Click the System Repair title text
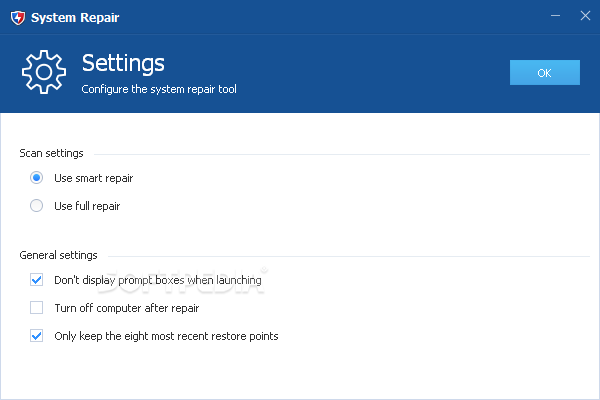Image resolution: width=600 pixels, height=400 pixels. click(75, 18)
